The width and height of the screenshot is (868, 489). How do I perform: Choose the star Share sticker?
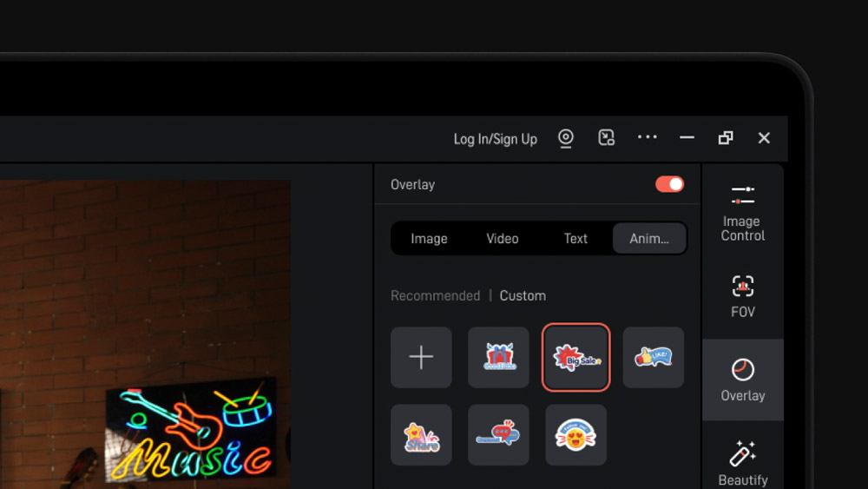[x=421, y=434]
